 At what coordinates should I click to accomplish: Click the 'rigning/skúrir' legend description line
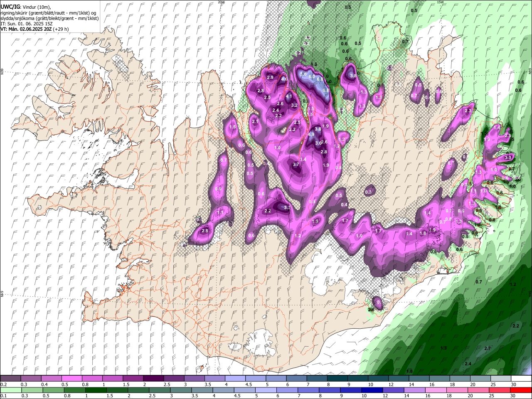(x=48, y=13)
